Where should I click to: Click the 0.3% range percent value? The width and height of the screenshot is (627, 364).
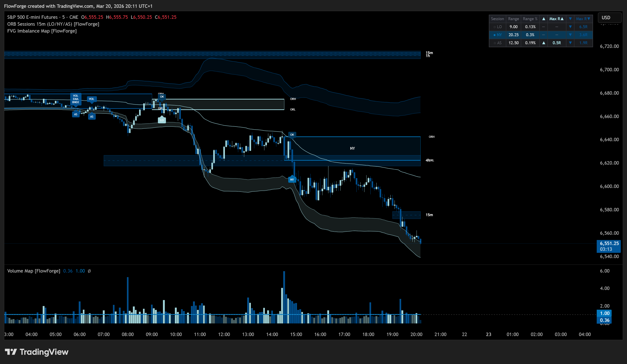click(530, 35)
